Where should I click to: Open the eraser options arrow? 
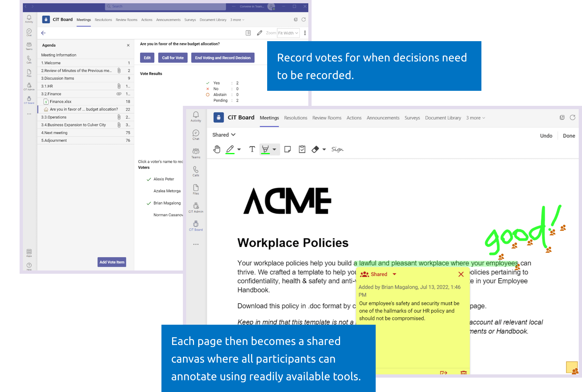tap(324, 149)
